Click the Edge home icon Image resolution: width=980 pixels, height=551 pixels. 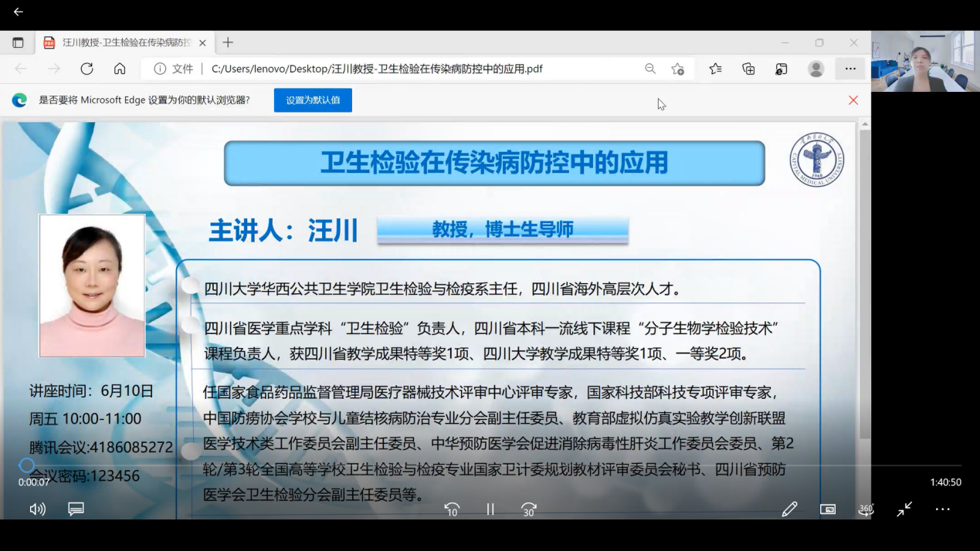(120, 69)
